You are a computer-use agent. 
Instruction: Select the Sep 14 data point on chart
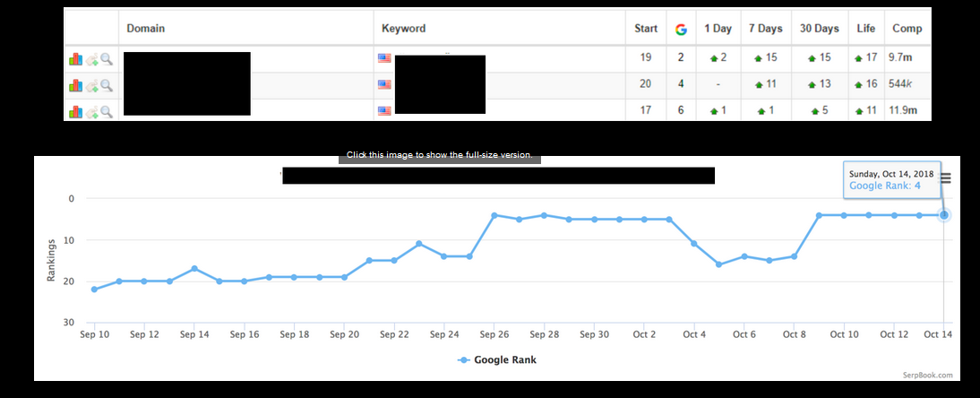(x=194, y=268)
